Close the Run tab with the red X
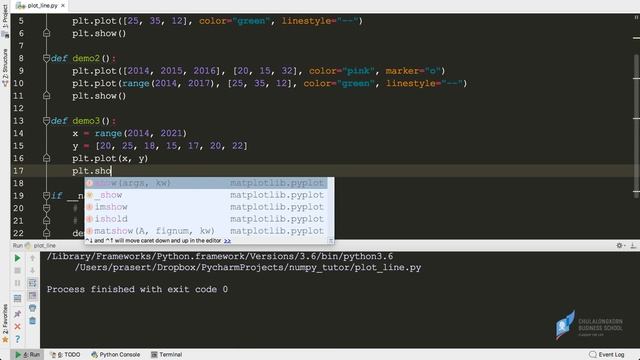Image resolution: width=640 pixels, height=360 pixels. pyautogui.click(x=17, y=327)
